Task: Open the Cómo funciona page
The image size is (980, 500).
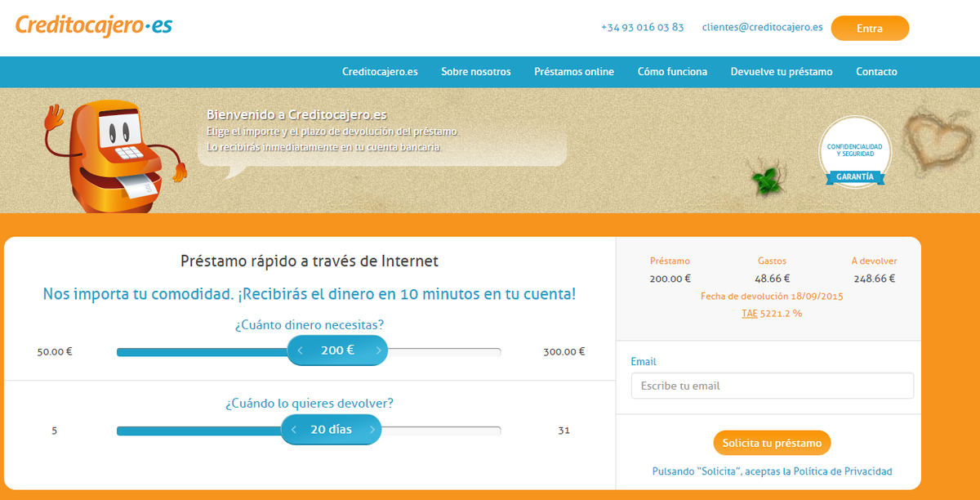Action: point(672,72)
